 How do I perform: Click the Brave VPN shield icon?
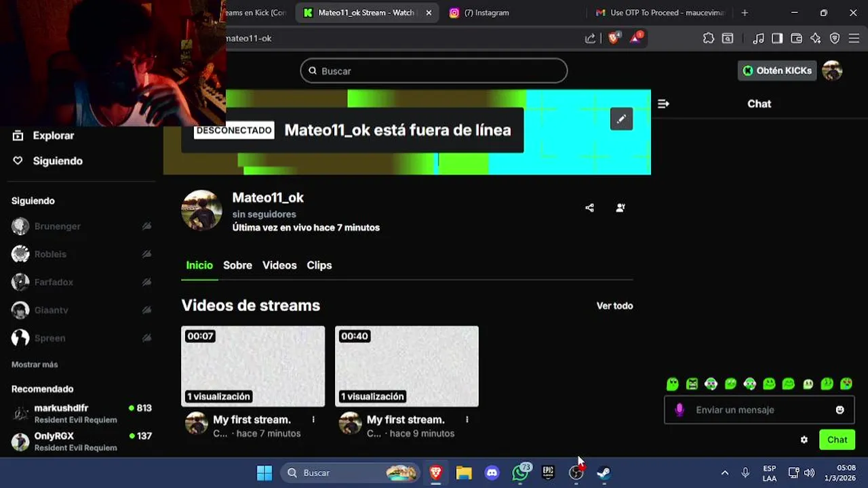[835, 39]
